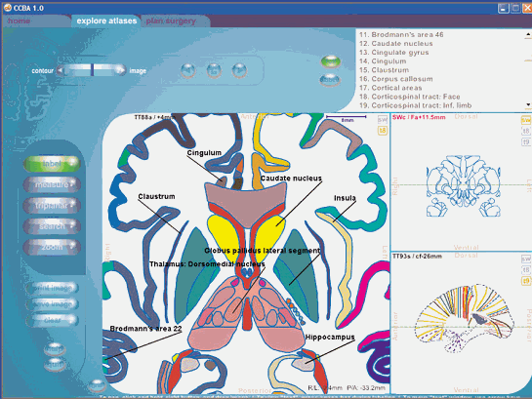
Task: Toggle the sw atlas in coronal panel
Action: click(x=525, y=120)
